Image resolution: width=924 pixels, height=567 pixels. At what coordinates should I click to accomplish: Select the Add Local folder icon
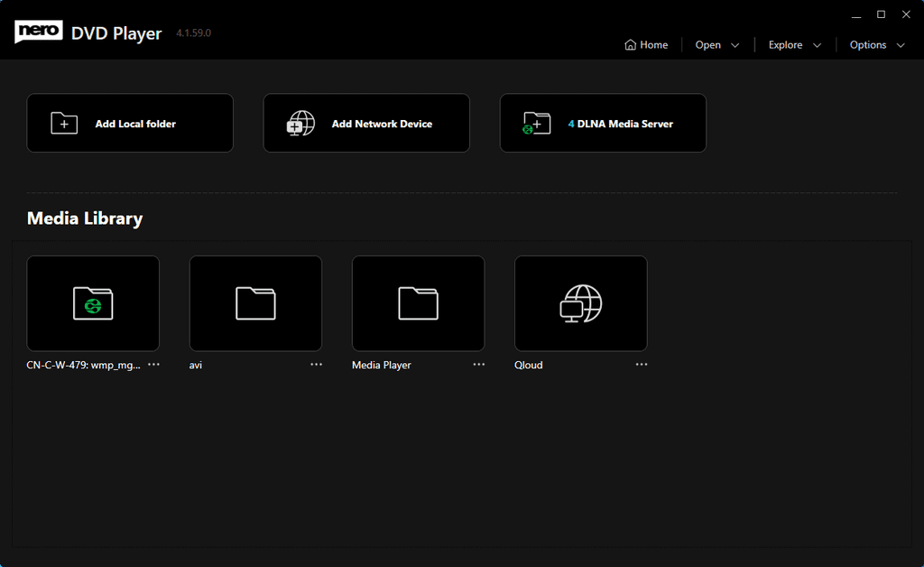[63, 123]
